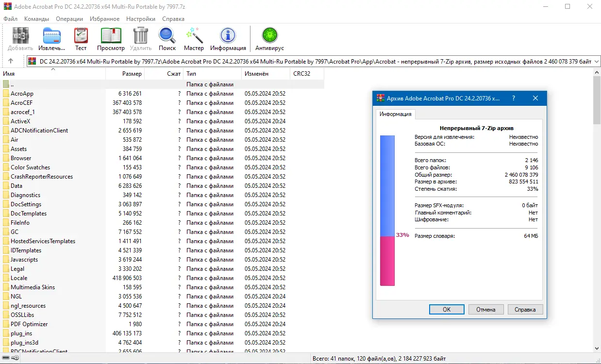
Task: Open the Настройки menu
Action: coord(141,19)
